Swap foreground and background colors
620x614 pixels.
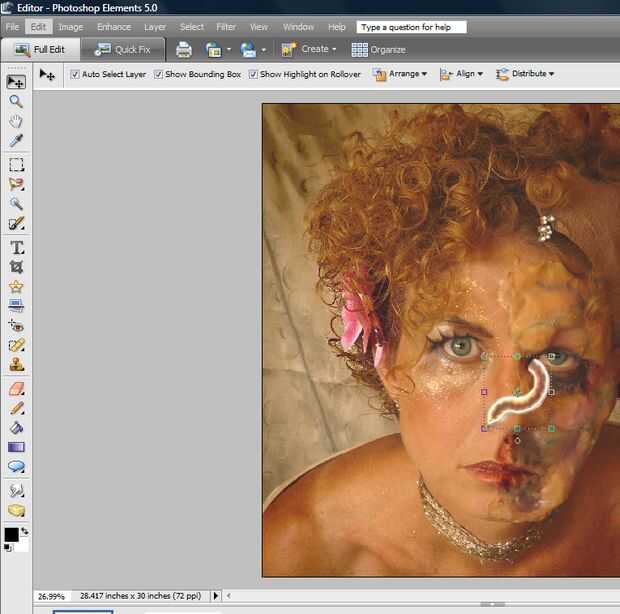click(25, 531)
